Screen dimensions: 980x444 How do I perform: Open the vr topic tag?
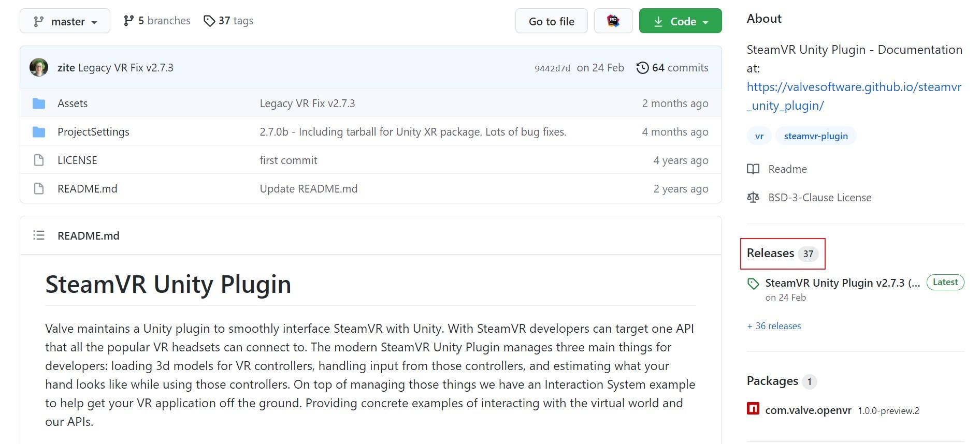(759, 136)
